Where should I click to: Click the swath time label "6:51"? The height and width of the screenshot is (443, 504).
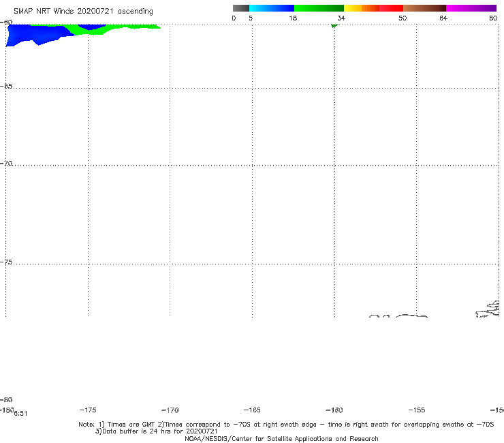click(20, 414)
